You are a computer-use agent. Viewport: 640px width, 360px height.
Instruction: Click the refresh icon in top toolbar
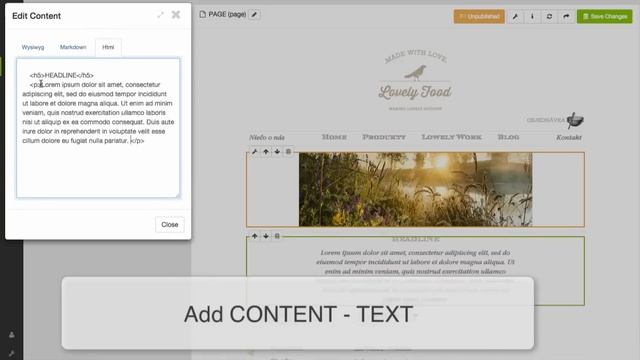click(x=549, y=16)
